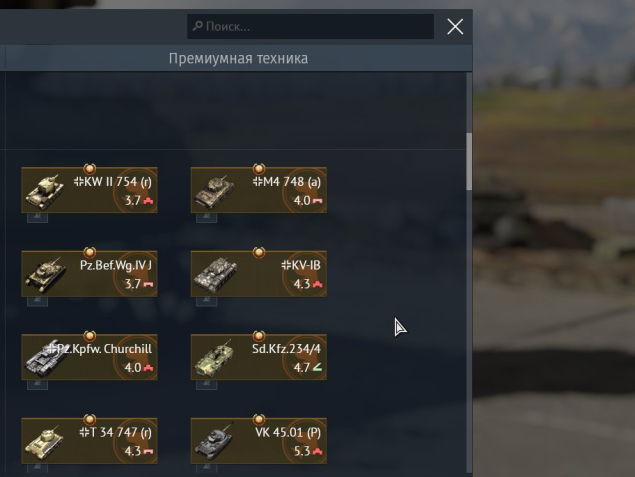This screenshot has width=635, height=477.
Task: Click the golden eagle premium badge above VK 45.01 (P)
Action: [259, 419]
